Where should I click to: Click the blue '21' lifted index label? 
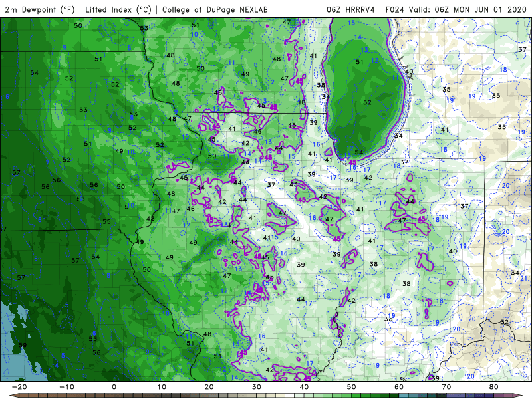coord(524,278)
